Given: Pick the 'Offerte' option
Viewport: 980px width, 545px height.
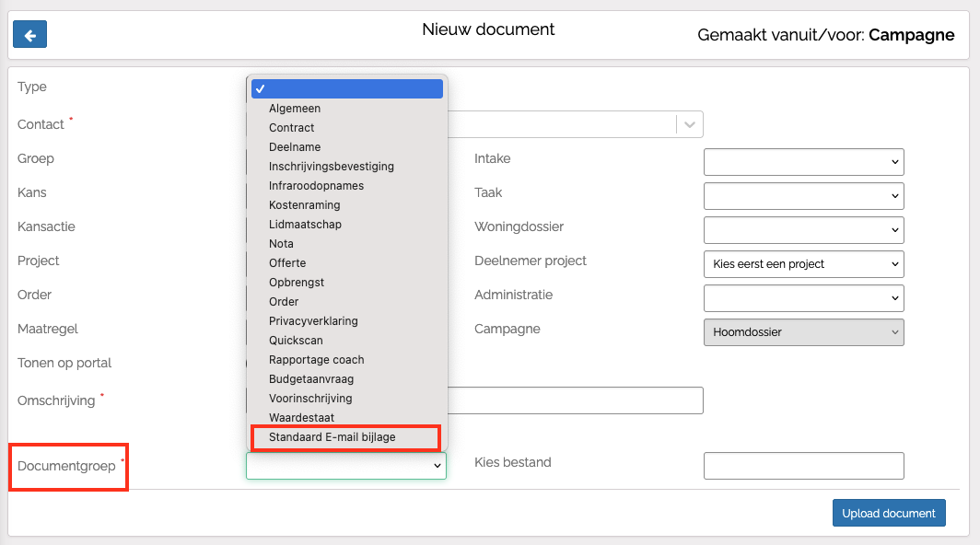Looking at the screenshot, I should pos(287,263).
